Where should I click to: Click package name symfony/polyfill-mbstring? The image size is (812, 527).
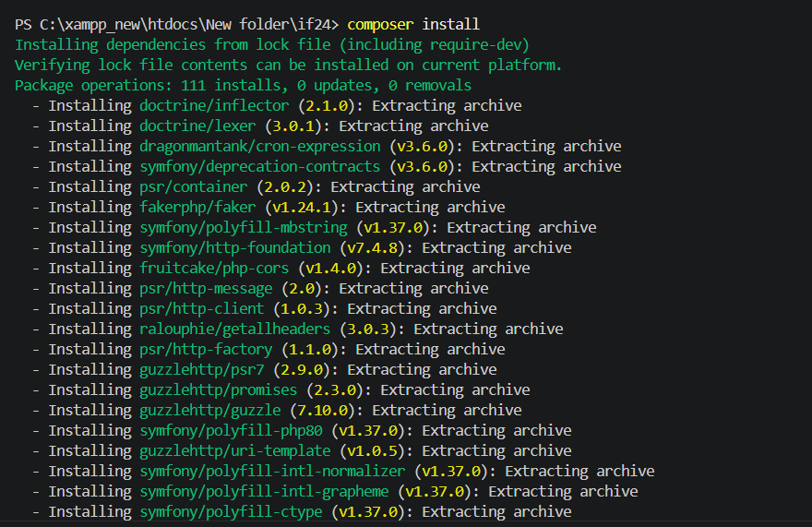click(244, 227)
